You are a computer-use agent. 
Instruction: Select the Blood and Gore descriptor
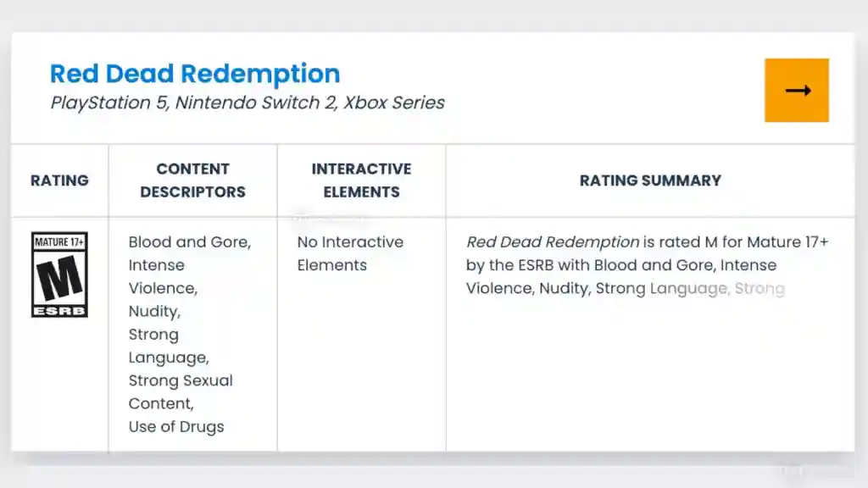pyautogui.click(x=189, y=242)
